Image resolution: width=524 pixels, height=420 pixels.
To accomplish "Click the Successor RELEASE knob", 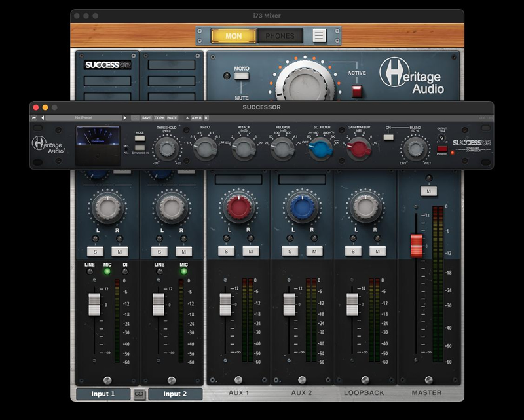I will (x=282, y=149).
